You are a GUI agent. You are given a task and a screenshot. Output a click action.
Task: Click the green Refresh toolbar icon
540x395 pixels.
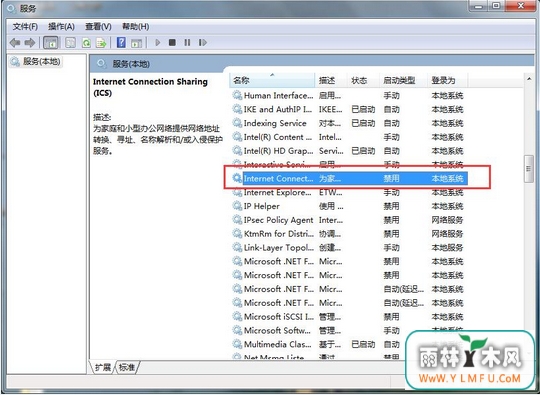click(86, 43)
